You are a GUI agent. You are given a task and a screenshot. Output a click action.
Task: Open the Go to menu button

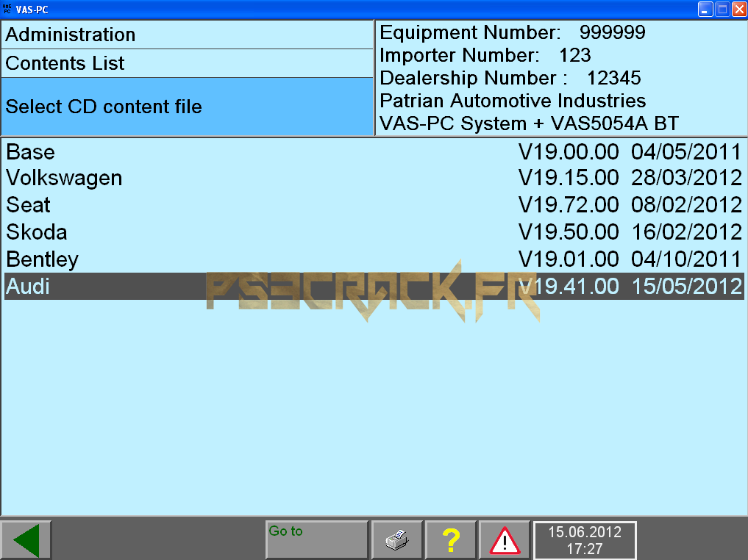point(317,540)
